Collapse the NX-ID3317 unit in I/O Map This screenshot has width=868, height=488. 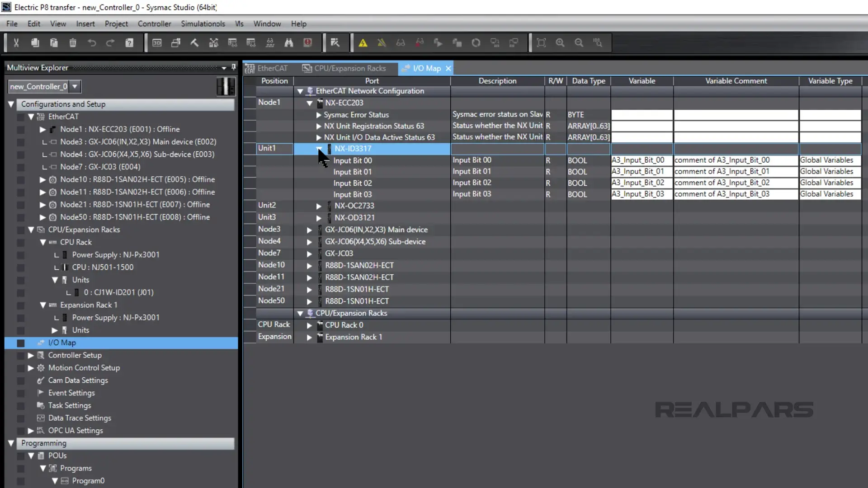pos(319,149)
